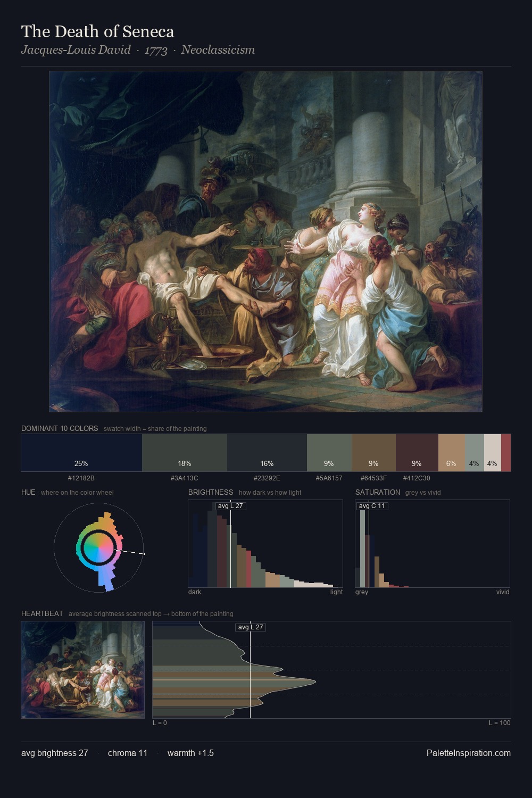Image resolution: width=532 pixels, height=798 pixels.
Task: Click the heartbeat brightness profile chart
Action: pyautogui.click(x=331, y=670)
